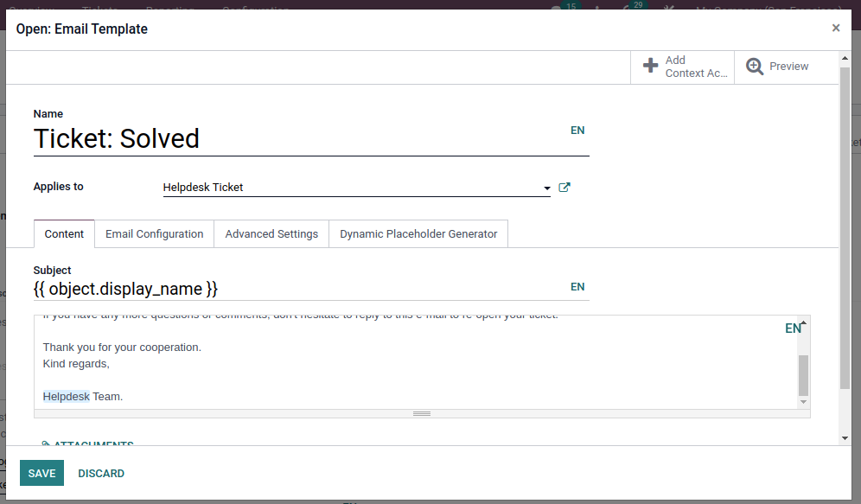The image size is (861, 504).
Task: Select the Content tab
Action: [64, 234]
